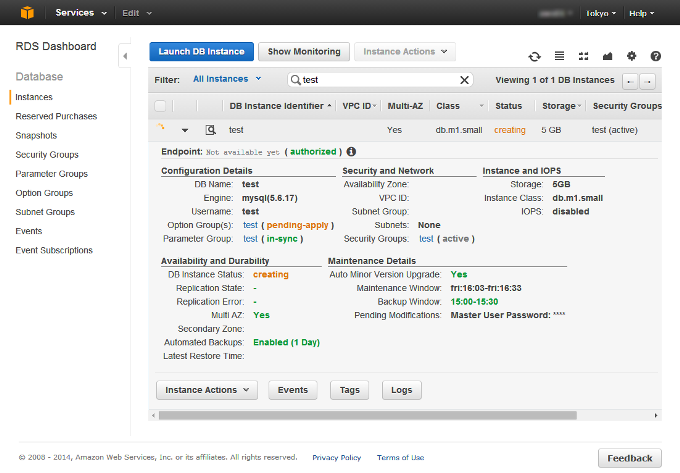Open the bottom Instance Actions dropdown

pyautogui.click(x=207, y=390)
